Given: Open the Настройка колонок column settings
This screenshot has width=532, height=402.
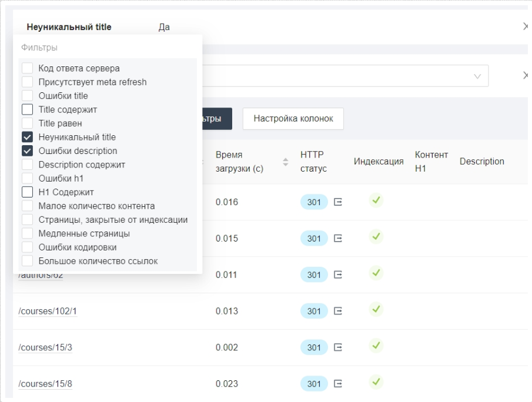Looking at the screenshot, I should (x=293, y=119).
